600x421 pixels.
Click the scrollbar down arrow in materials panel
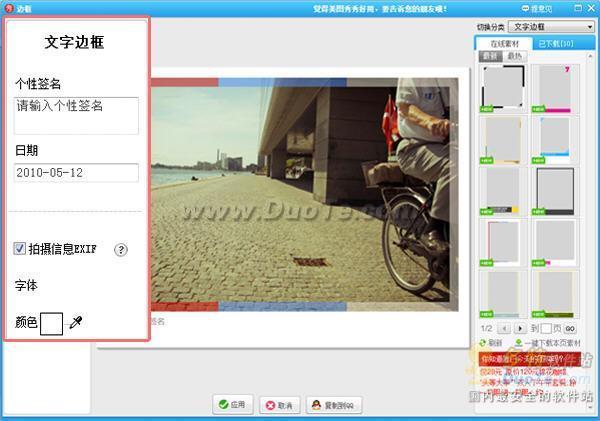[x=590, y=408]
